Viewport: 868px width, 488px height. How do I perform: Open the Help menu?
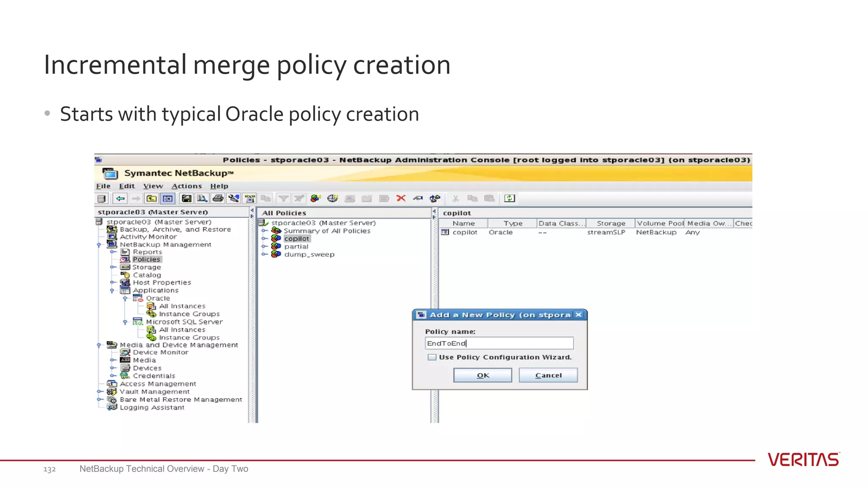click(219, 186)
